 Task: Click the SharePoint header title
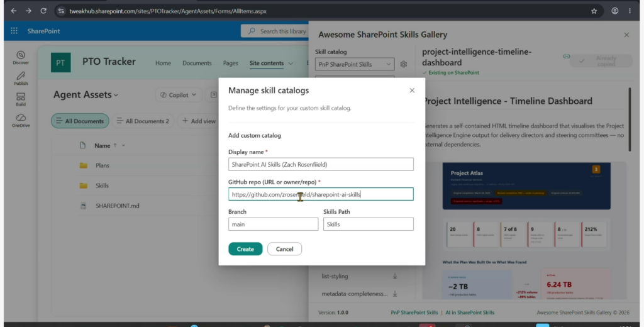pos(43,31)
